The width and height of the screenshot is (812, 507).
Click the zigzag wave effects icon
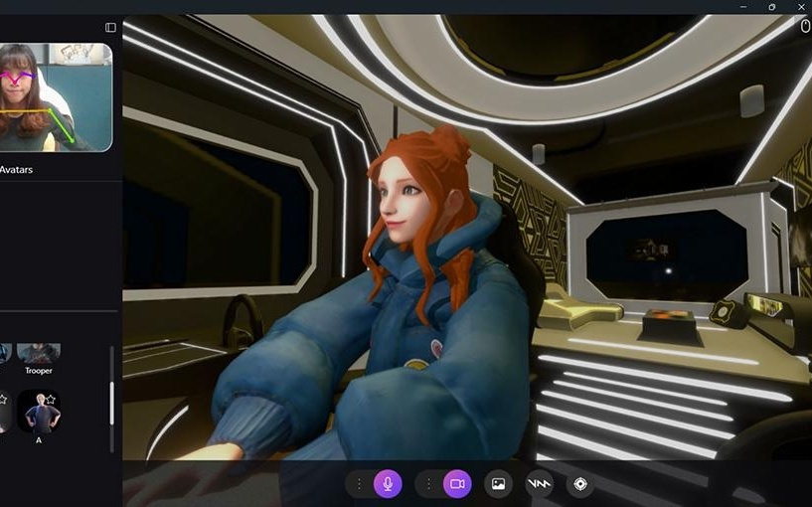[539, 484]
